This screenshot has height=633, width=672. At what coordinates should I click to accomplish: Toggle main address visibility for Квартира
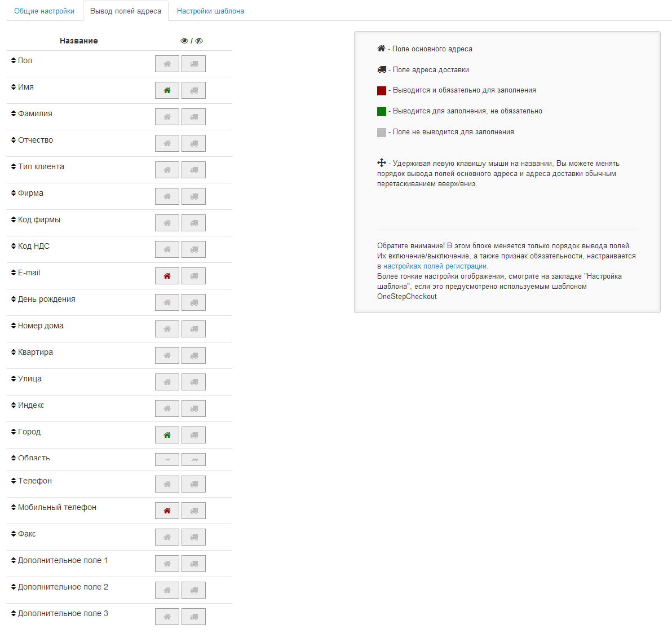[x=167, y=355]
